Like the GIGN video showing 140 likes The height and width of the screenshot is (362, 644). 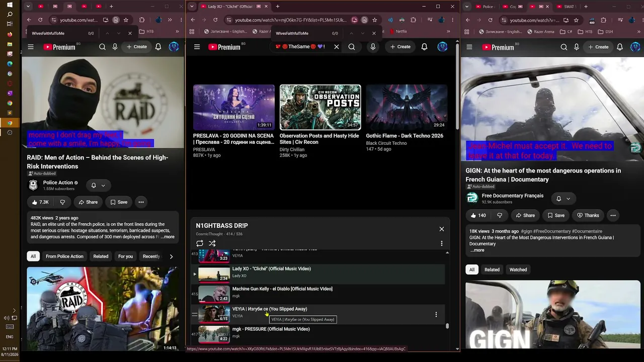point(478,215)
